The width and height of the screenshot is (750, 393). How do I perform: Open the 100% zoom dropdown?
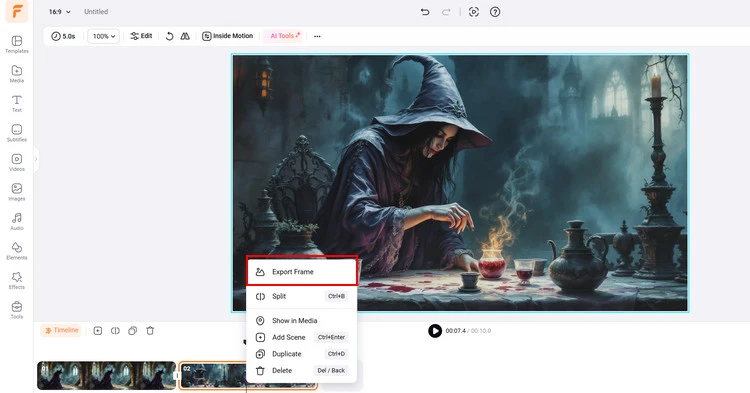point(103,36)
